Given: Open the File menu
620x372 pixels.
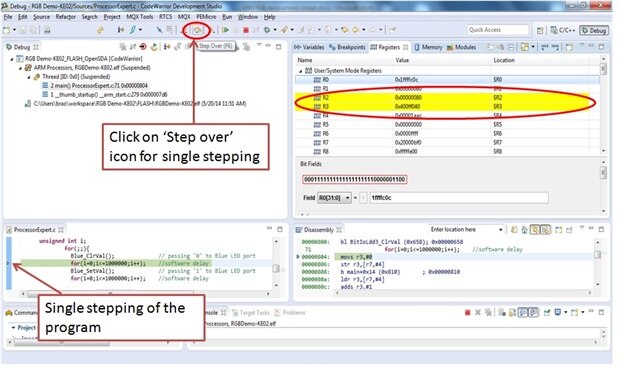Looking at the screenshot, I should pyautogui.click(x=8, y=17).
